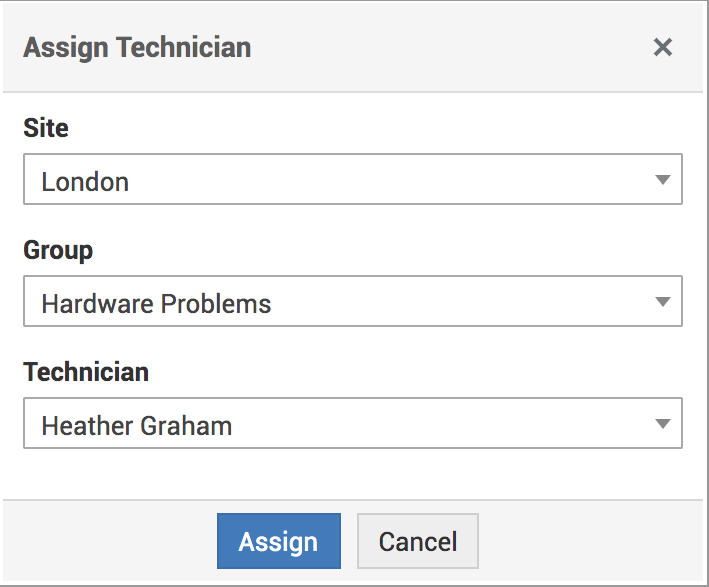Click the Site dropdown arrow
The image size is (709, 587).
(662, 180)
